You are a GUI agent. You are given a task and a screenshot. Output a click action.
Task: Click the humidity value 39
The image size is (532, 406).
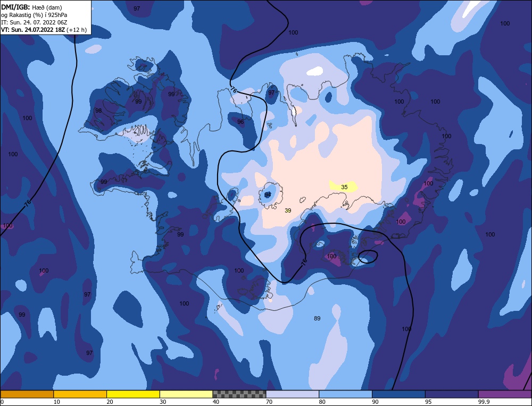tap(288, 210)
